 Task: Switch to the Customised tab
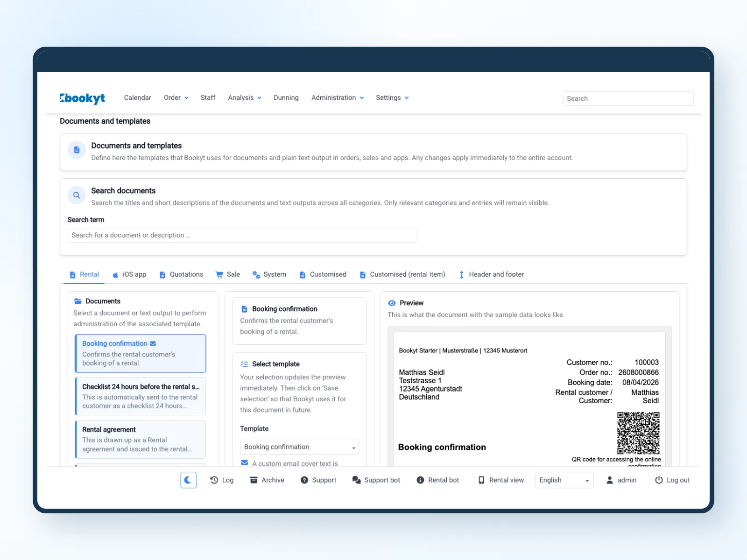click(x=323, y=274)
